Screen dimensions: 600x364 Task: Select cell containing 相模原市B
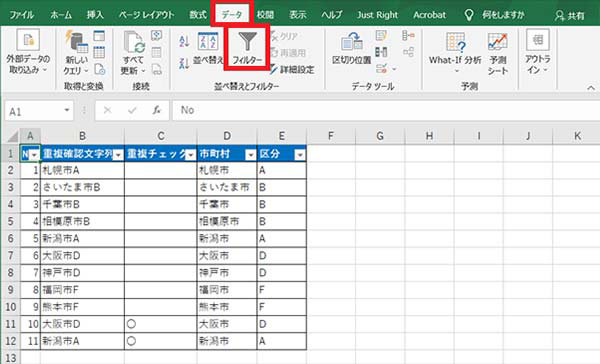[82, 222]
